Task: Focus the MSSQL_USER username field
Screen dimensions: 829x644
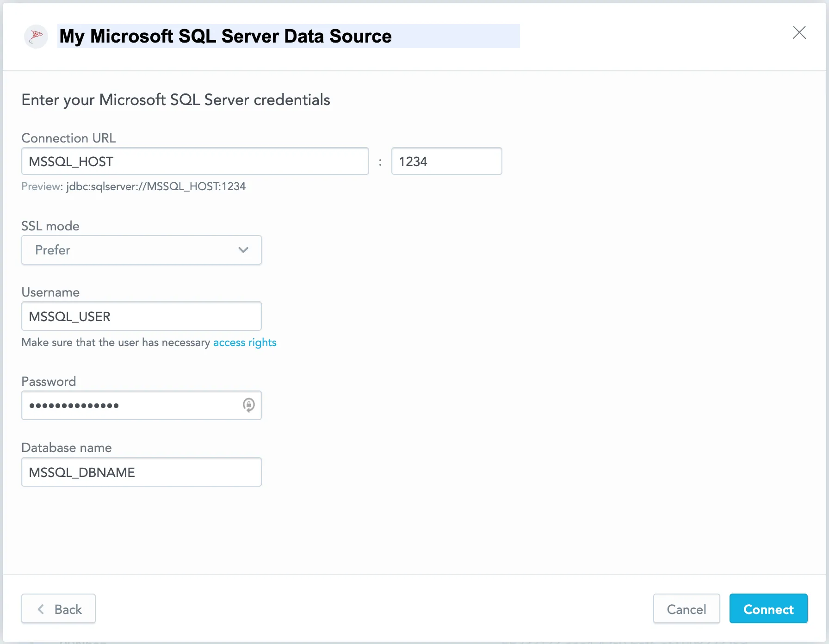Action: point(141,316)
